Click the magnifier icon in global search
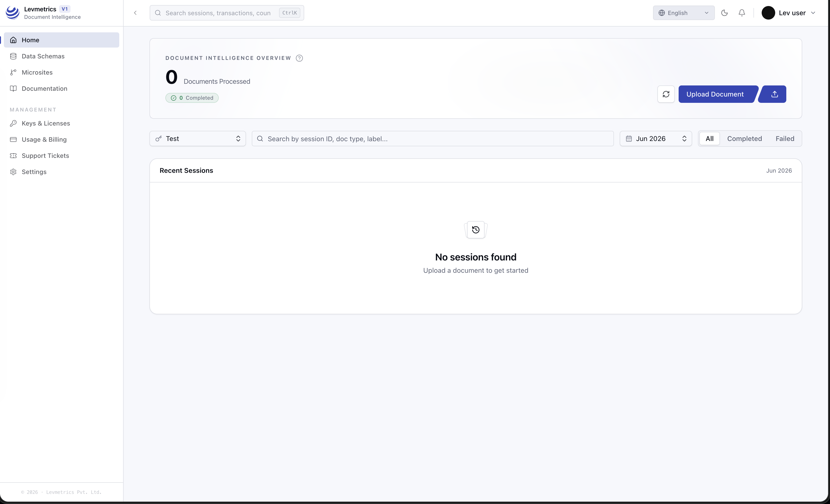This screenshot has width=830, height=504. (158, 13)
